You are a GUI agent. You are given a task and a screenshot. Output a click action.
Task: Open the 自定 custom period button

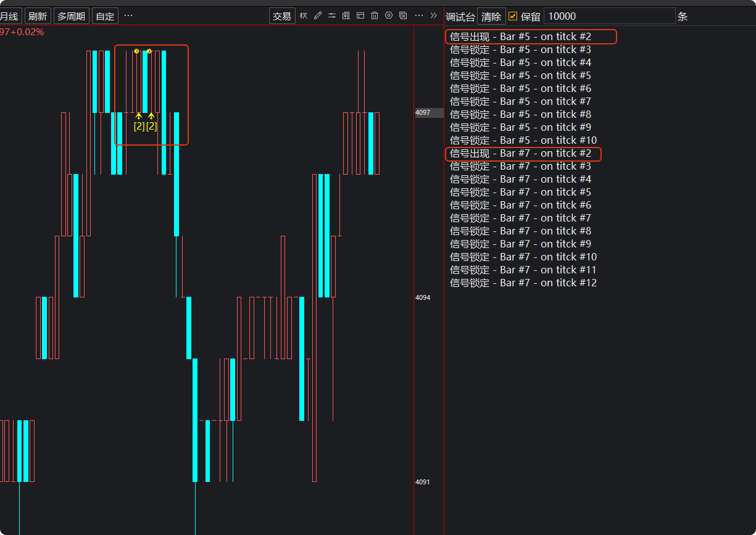[x=105, y=16]
